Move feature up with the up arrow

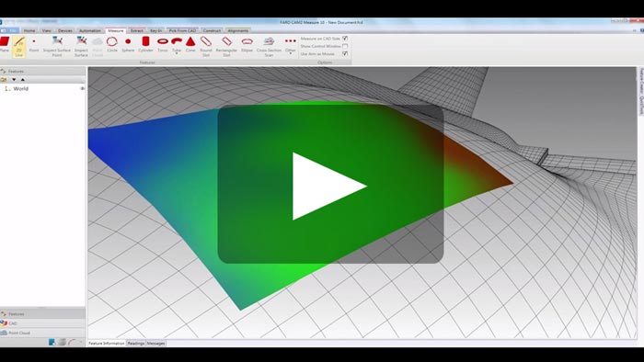pyautogui.click(x=23, y=80)
